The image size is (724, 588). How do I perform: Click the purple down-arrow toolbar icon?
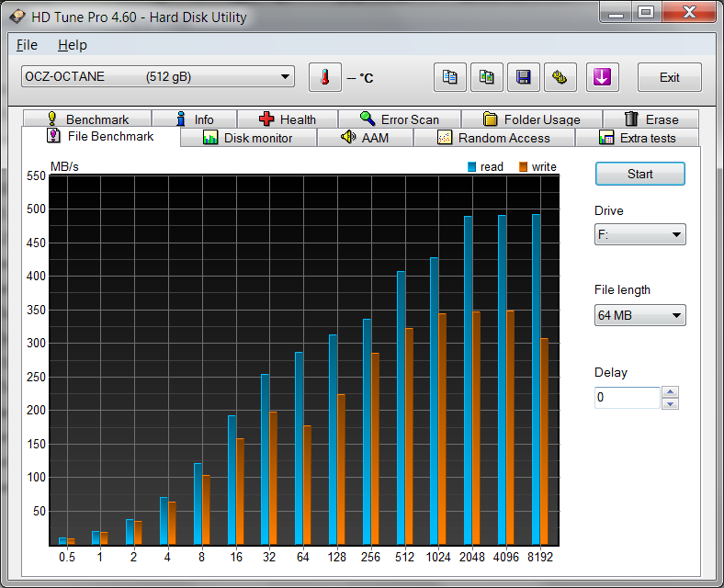coord(602,77)
